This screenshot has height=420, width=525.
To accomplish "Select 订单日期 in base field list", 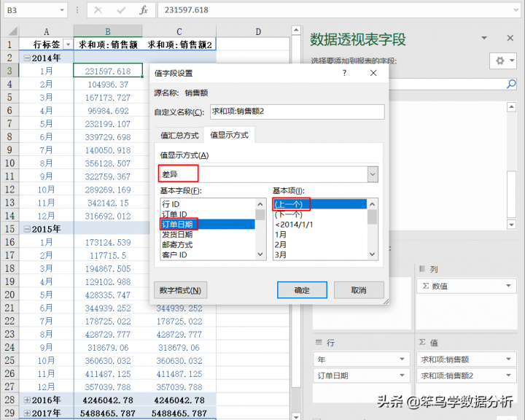I will tap(208, 224).
